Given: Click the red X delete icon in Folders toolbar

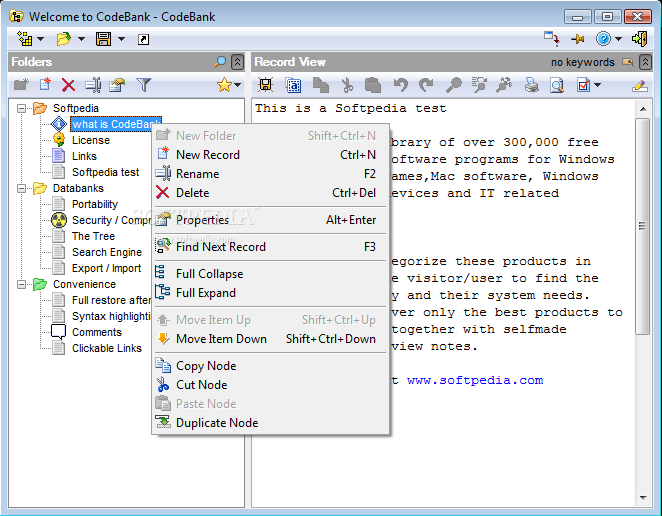Looking at the screenshot, I should (68, 85).
